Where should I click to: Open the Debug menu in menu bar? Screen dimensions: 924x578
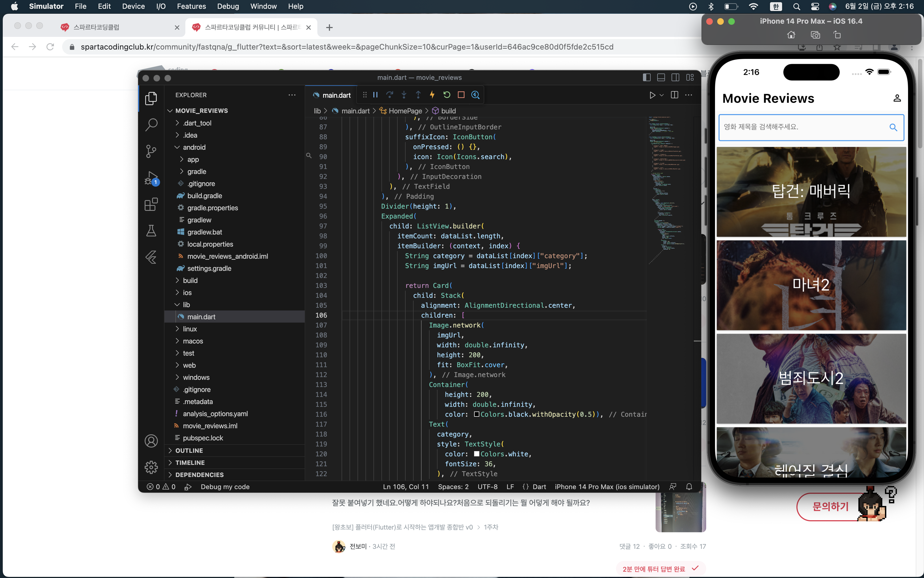tap(228, 6)
